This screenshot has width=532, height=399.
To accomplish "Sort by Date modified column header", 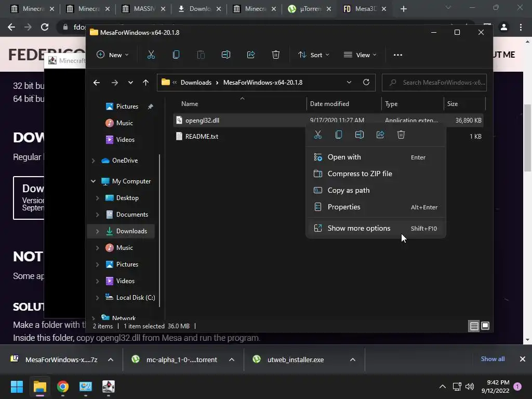I will coord(344,104).
